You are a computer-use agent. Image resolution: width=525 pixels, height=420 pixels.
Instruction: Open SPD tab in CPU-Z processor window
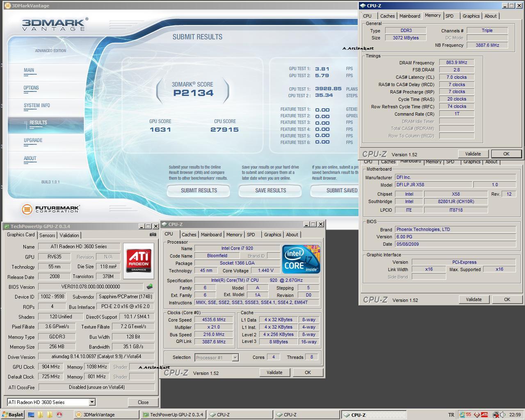point(251,235)
